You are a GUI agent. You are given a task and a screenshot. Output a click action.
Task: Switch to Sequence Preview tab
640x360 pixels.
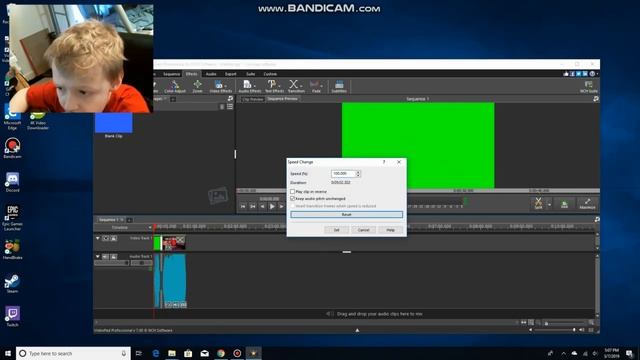tap(282, 99)
